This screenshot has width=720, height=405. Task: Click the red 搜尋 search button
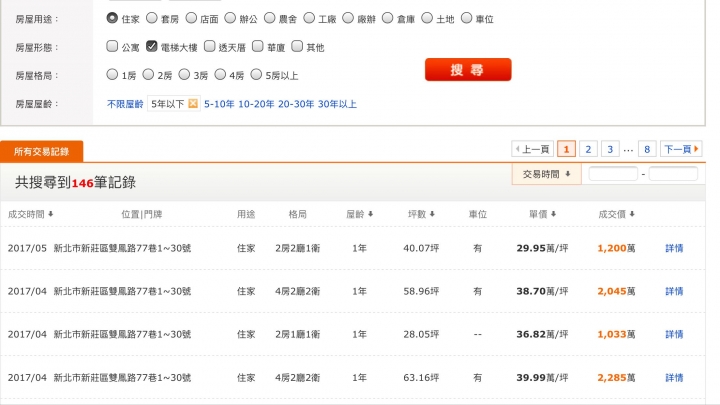tap(468, 69)
